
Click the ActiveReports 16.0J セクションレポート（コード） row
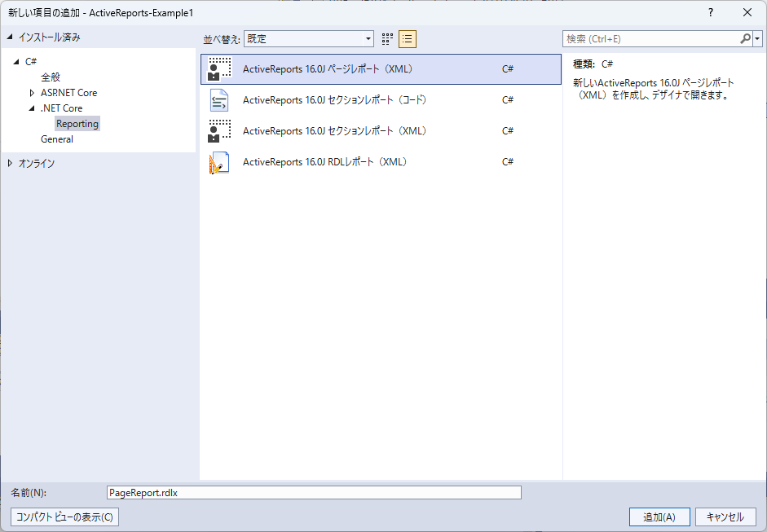(x=381, y=99)
